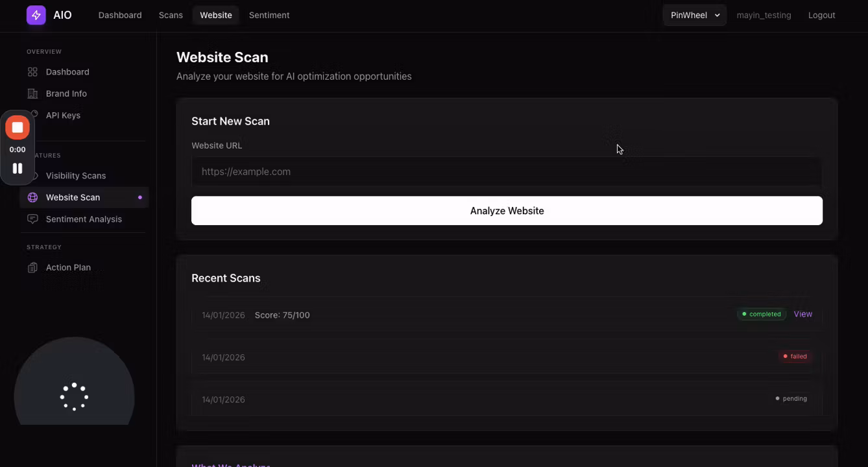The height and width of the screenshot is (467, 868).
Task: Click the Analyze Website button
Action: pos(507,210)
